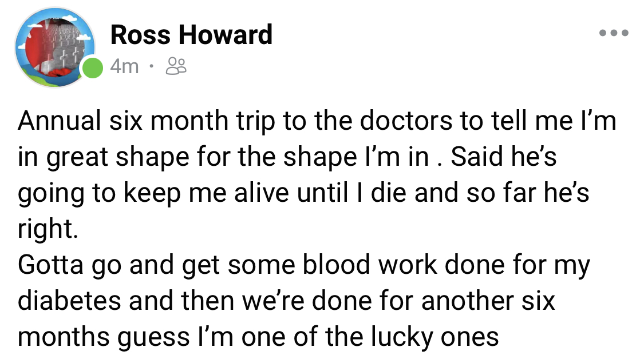The width and height of the screenshot is (644, 359).
Task: Click the friends audience icon
Action: (x=176, y=66)
